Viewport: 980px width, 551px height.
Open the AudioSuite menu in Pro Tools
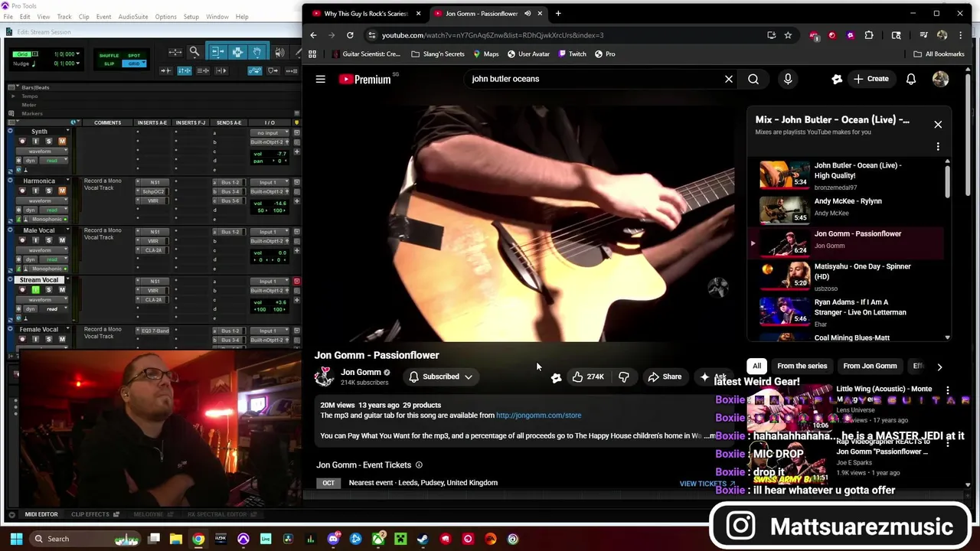click(x=133, y=17)
